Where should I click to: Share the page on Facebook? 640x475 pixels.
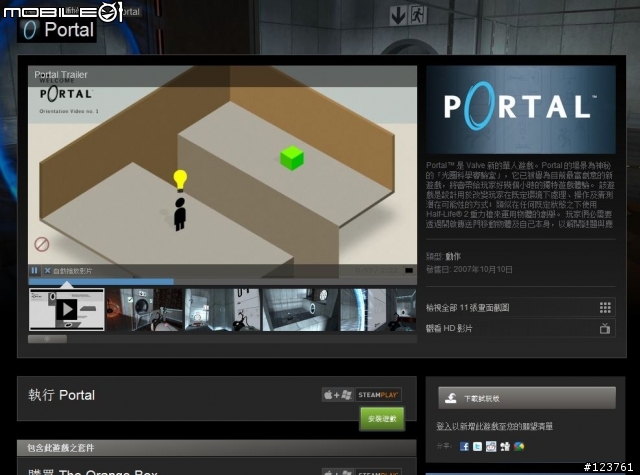pos(464,446)
